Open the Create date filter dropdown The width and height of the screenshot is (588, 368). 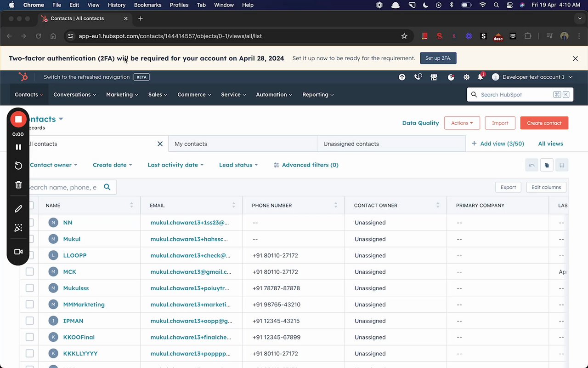(x=113, y=165)
